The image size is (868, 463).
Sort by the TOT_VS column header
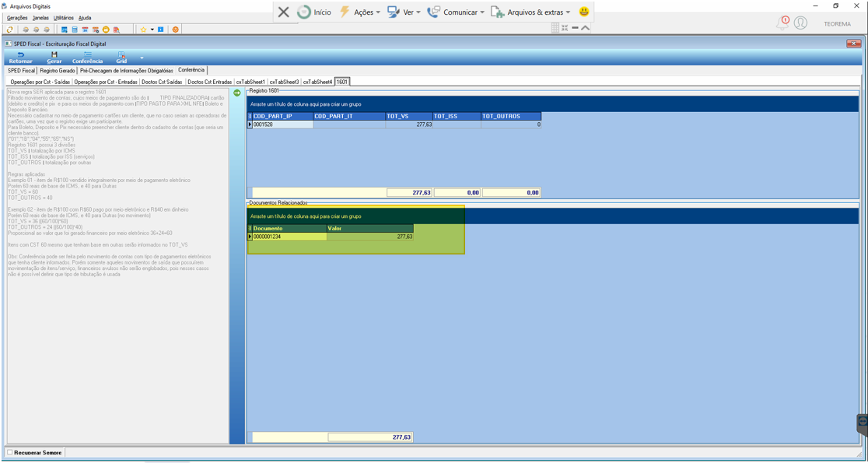409,116
